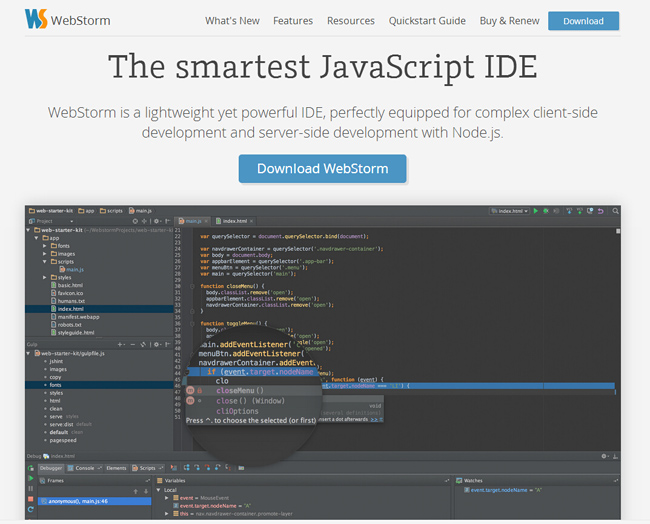Screen dimensions: 650x524
Task: Click the red Stop icon in Debug panel
Action: [x=31, y=499]
